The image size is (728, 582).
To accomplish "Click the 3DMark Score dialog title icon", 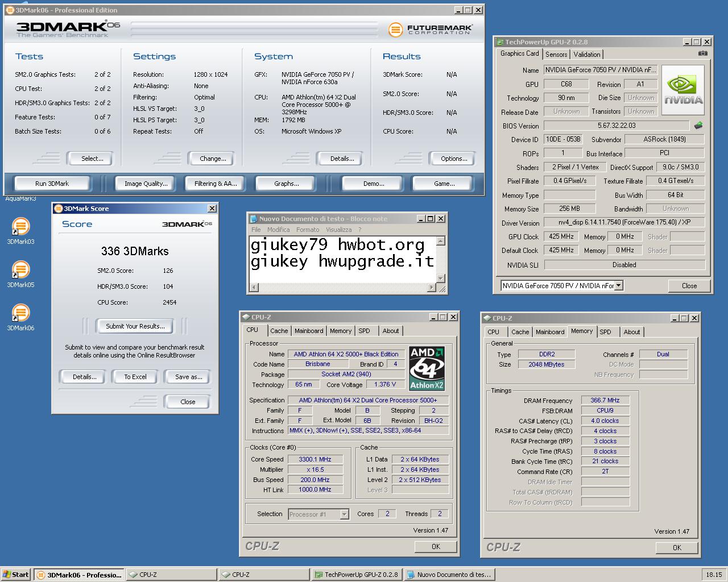I will [58, 209].
